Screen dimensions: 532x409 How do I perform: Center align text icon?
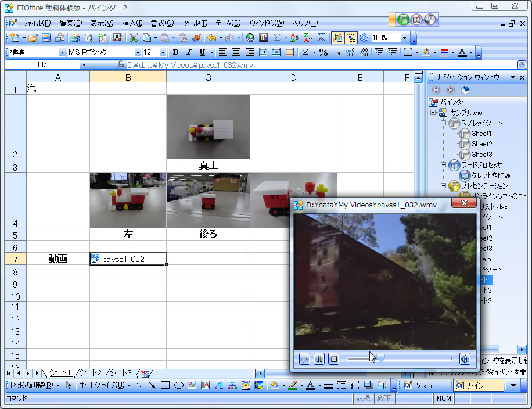point(236,52)
